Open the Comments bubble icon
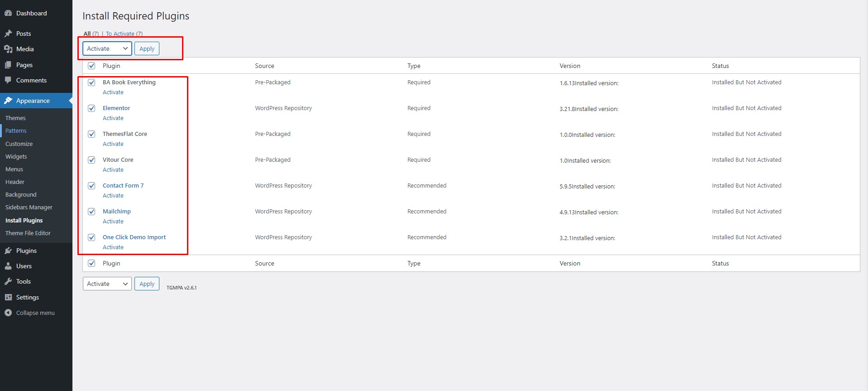This screenshot has width=868, height=391. pos(8,80)
